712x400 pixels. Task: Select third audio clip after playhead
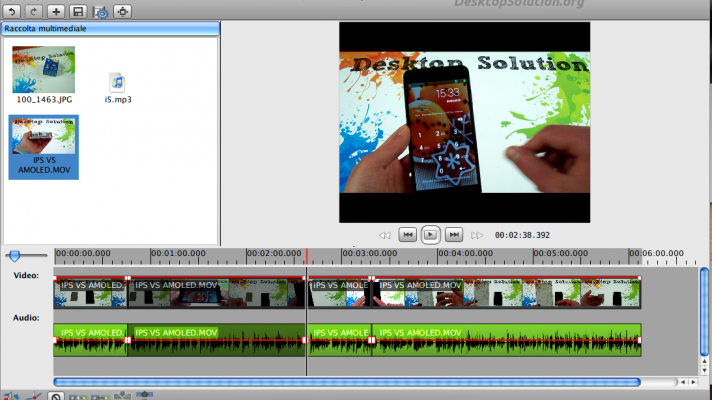[x=340, y=340]
